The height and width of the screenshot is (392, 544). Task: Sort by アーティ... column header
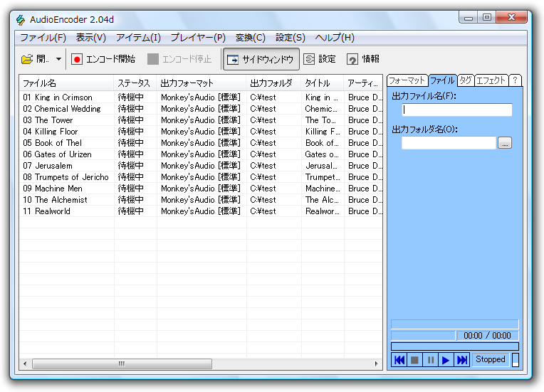coord(363,83)
